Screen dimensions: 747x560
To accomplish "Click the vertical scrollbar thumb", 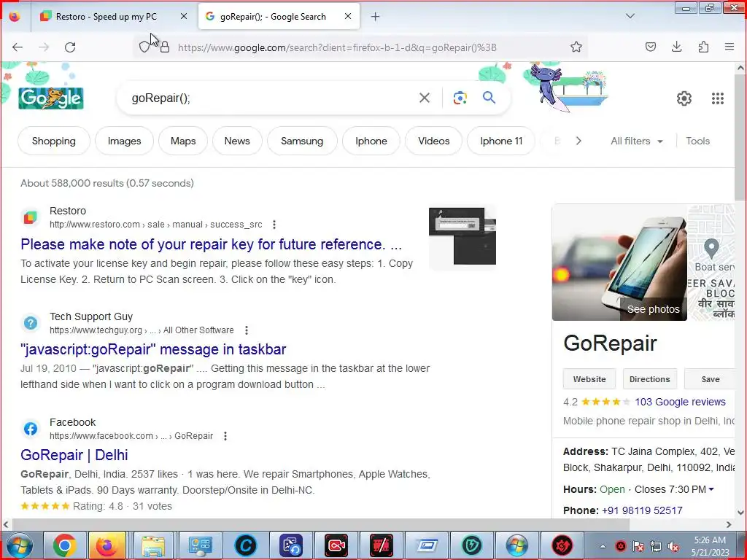I will 740,136.
